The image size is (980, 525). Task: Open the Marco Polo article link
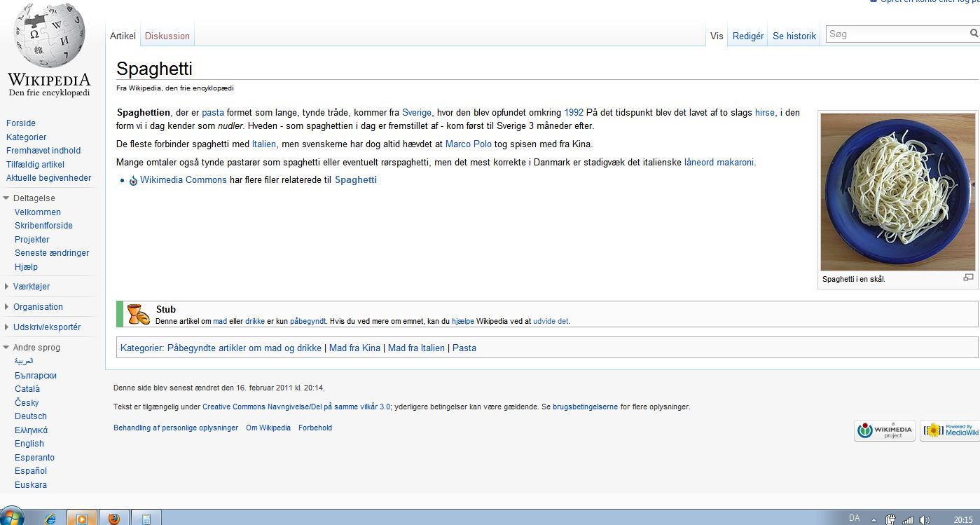pyautogui.click(x=469, y=144)
